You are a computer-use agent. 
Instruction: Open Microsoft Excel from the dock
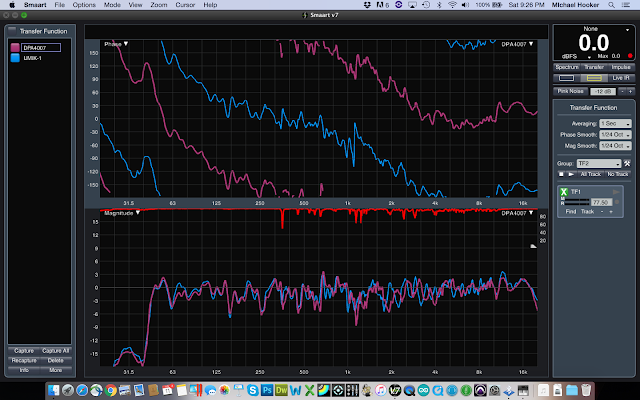(x=310, y=391)
